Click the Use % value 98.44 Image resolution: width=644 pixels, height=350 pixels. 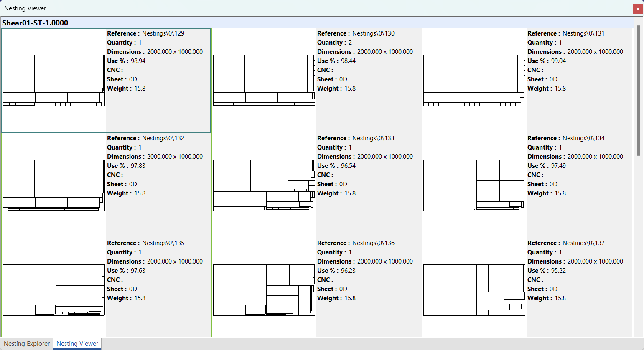348,61
